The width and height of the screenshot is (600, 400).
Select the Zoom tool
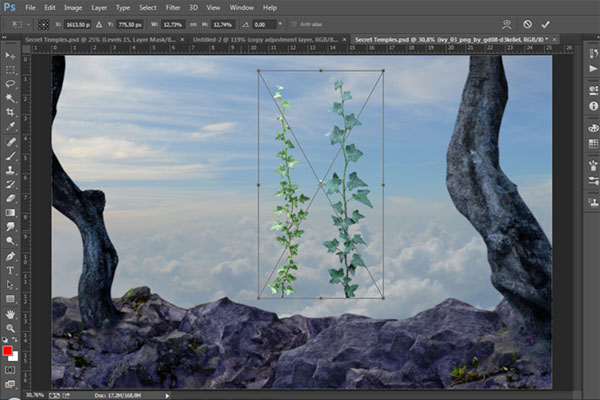click(x=10, y=327)
